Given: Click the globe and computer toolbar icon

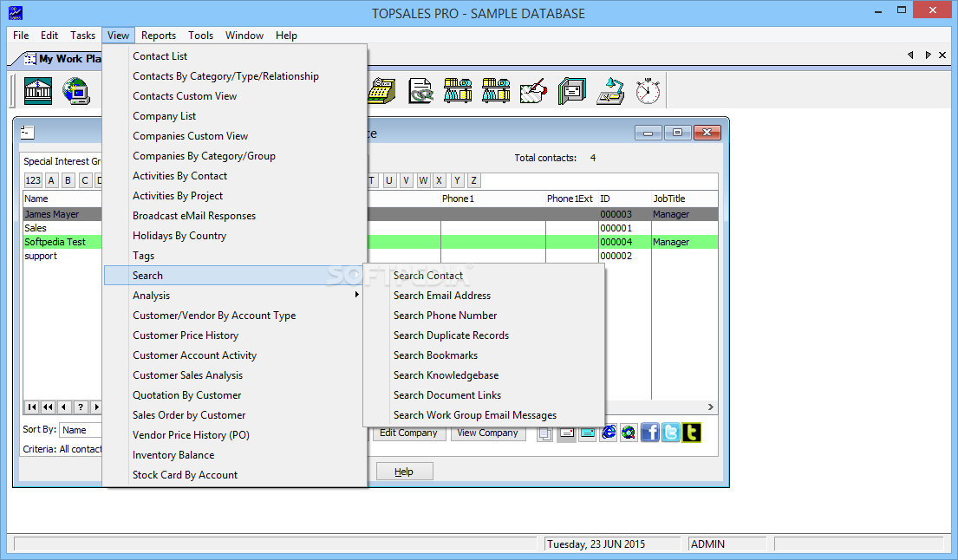Looking at the screenshot, I should click(75, 91).
